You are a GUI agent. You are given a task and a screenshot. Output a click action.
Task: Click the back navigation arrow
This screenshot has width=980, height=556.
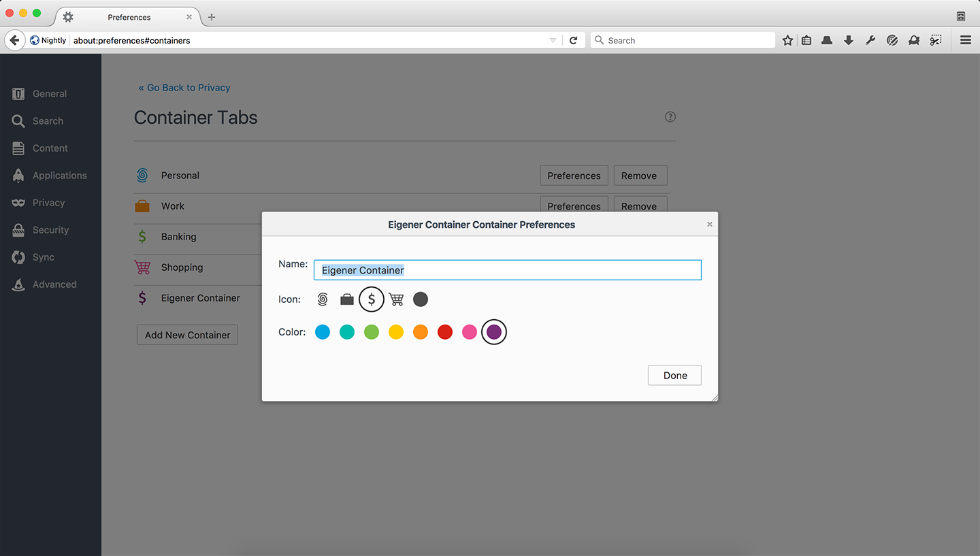point(14,40)
